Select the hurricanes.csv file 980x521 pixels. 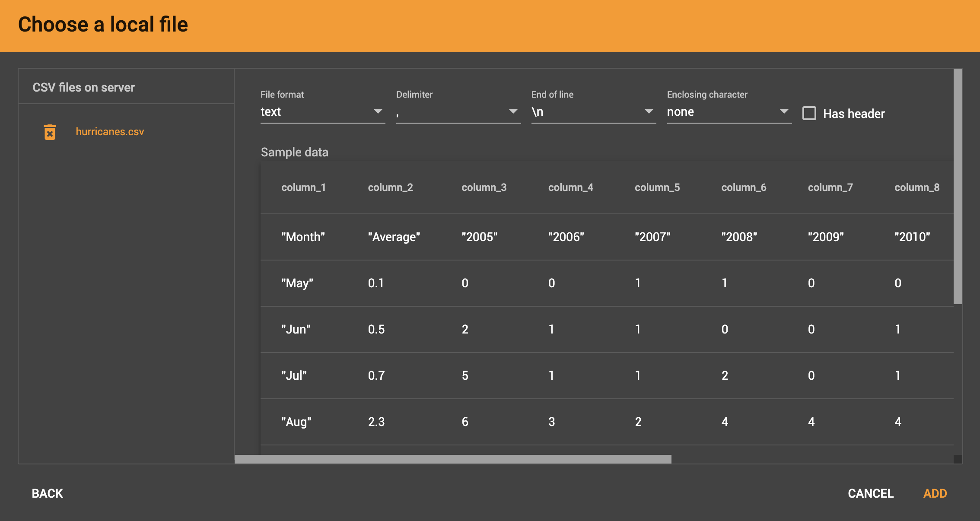click(110, 132)
